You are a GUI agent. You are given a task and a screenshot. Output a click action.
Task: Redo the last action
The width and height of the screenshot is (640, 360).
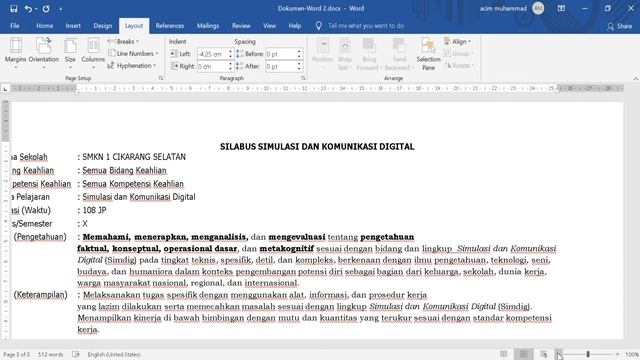[x=46, y=9]
